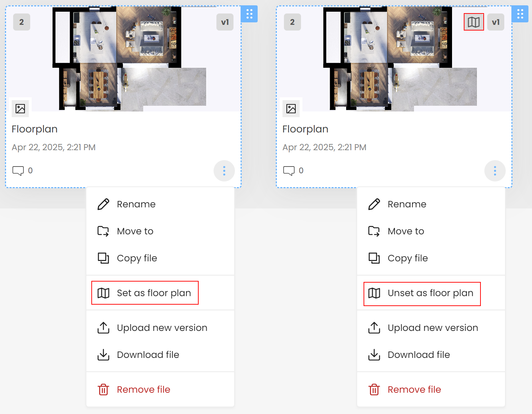Click the date text on left card
532x414 pixels.
point(54,147)
